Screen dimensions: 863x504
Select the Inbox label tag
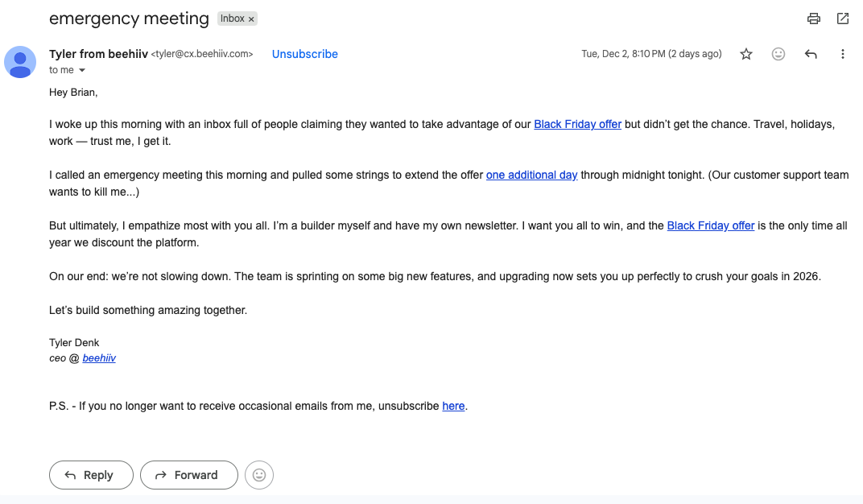coord(233,18)
